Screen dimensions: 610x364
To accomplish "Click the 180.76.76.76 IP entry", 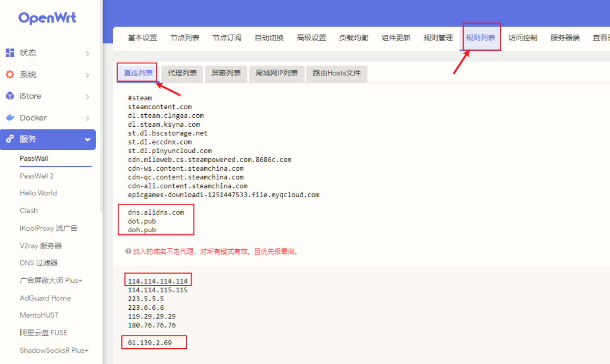I will tap(152, 325).
